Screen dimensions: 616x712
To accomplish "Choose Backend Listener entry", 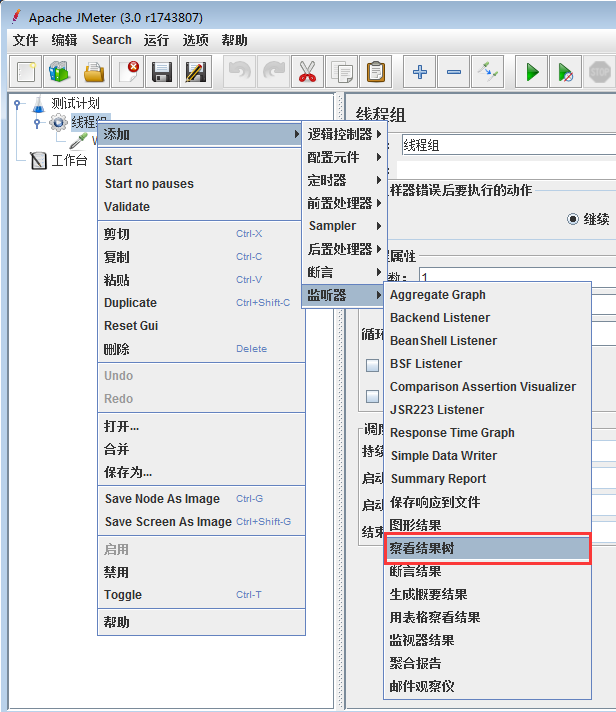I will 488,318.
